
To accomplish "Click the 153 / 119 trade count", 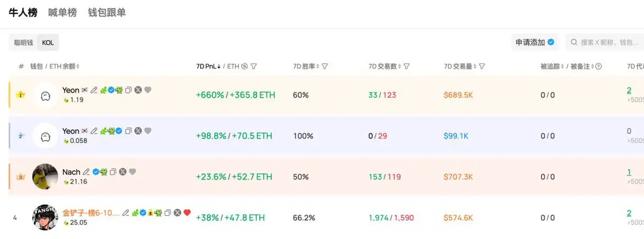I will click(385, 177).
